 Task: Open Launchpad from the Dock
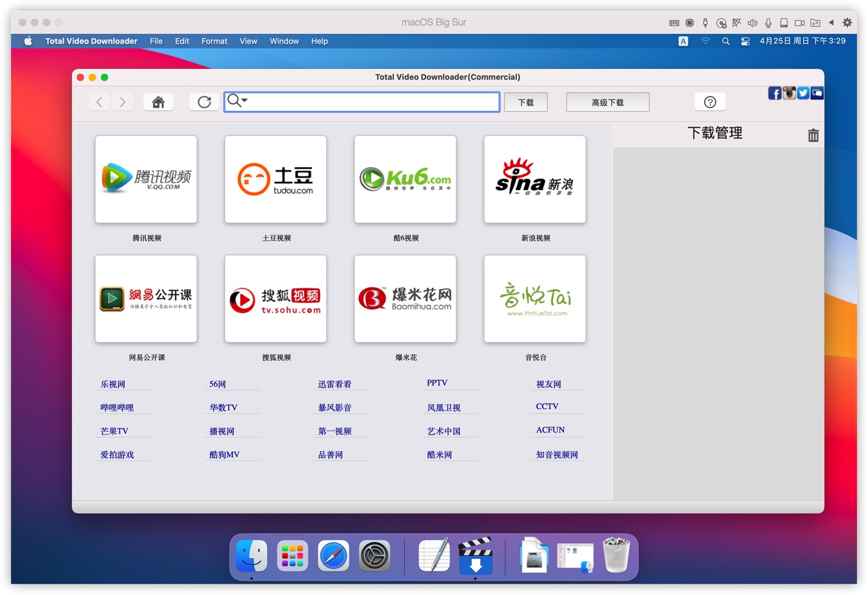point(293,556)
